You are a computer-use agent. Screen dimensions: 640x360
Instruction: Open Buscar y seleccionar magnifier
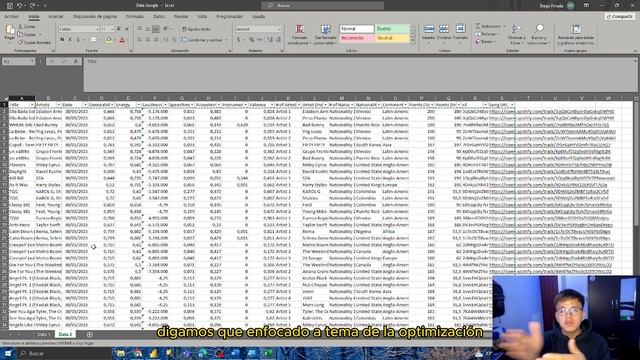pos(539,34)
